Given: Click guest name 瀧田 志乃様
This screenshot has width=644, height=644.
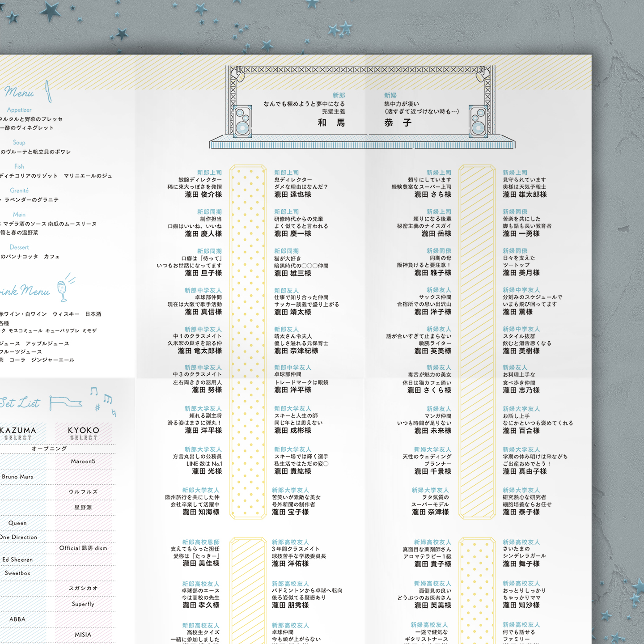Looking at the screenshot, I should [x=521, y=390].
